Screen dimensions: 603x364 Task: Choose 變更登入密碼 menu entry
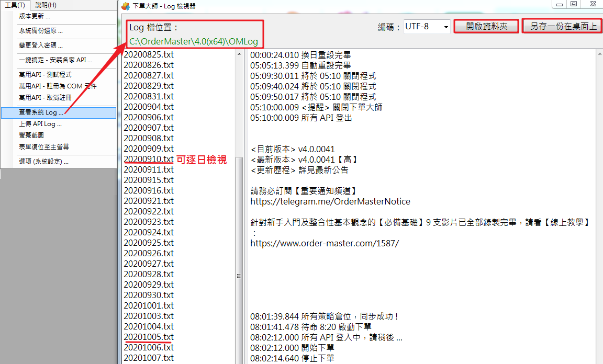coord(41,45)
